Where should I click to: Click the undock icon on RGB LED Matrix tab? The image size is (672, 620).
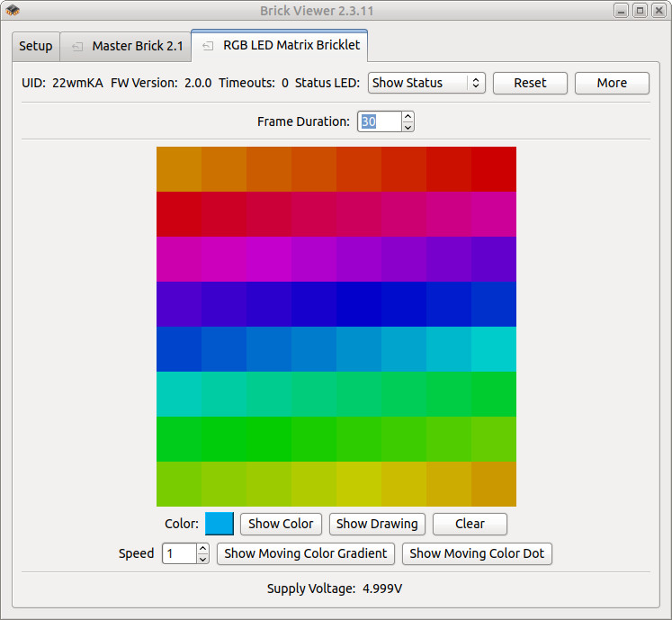(x=209, y=45)
